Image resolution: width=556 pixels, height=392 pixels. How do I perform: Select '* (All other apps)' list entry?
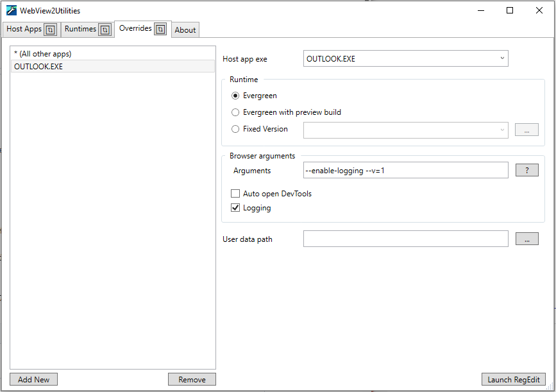click(x=113, y=53)
